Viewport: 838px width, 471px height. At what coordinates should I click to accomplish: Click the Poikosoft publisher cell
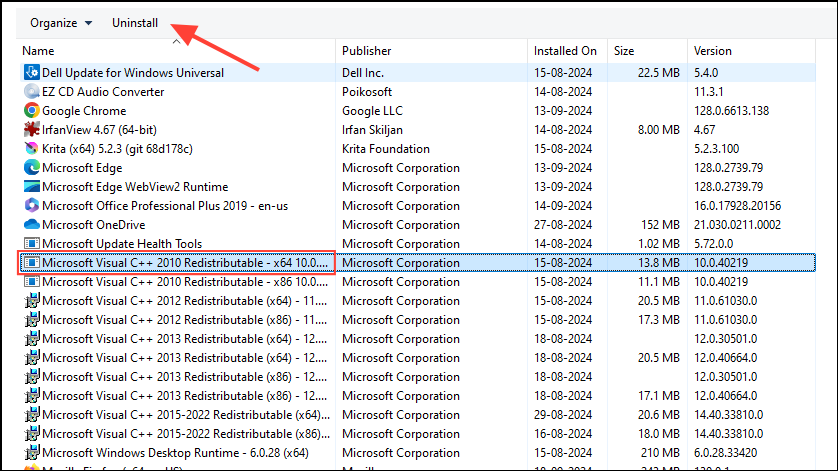pyautogui.click(x=367, y=91)
